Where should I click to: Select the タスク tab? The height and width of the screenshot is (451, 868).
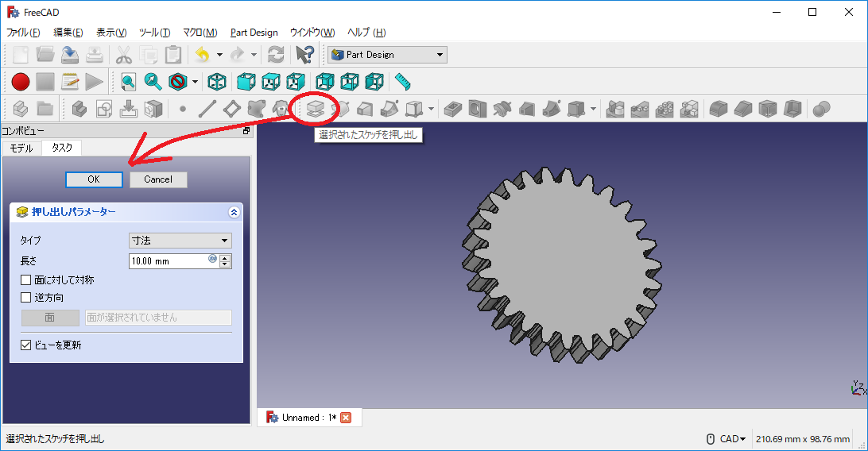coord(62,148)
